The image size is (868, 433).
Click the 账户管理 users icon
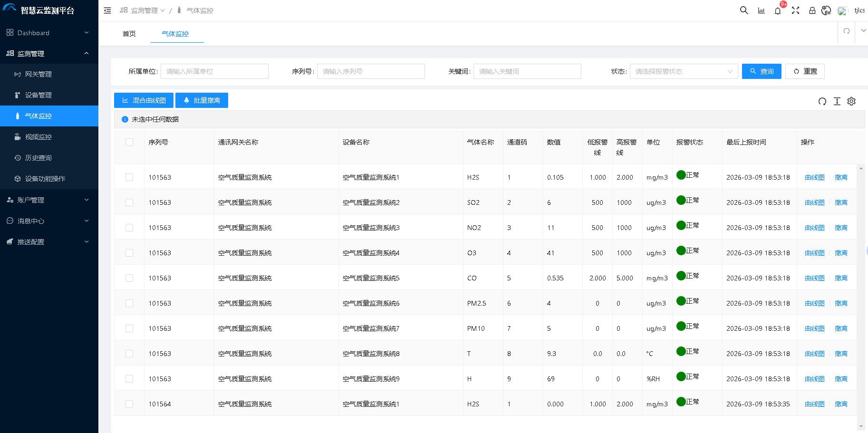pos(10,200)
